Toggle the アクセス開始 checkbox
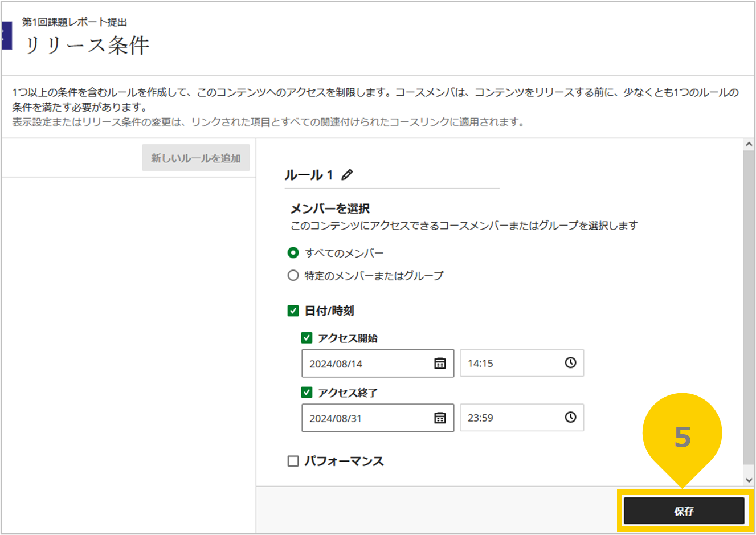The height and width of the screenshot is (535, 756). tap(307, 338)
